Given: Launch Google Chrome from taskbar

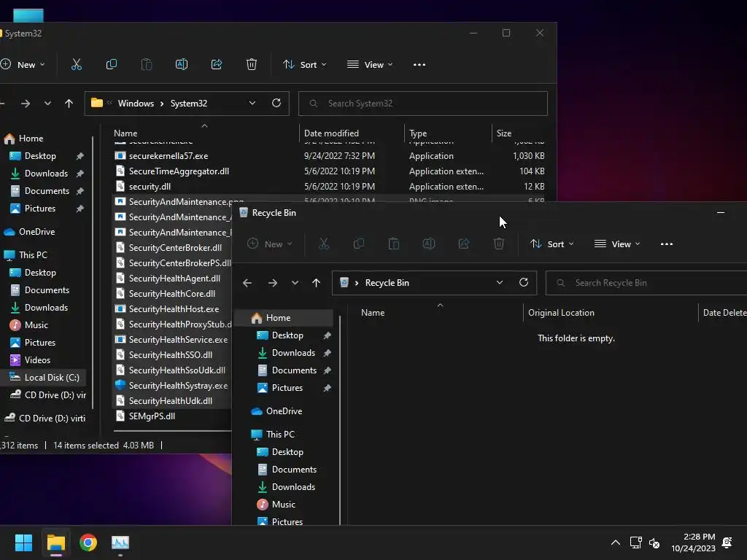Looking at the screenshot, I should click(x=88, y=542).
